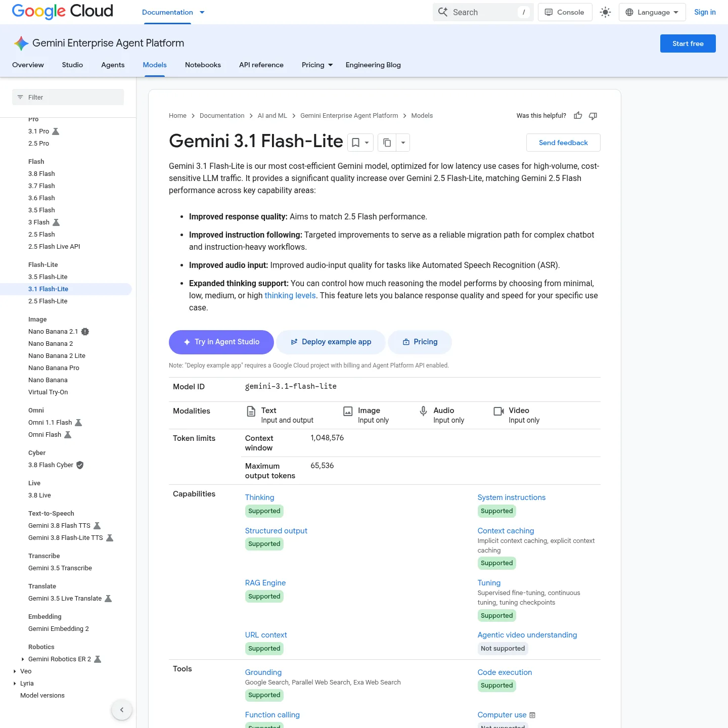
Task: Open the Pricing button below the description
Action: [420, 342]
